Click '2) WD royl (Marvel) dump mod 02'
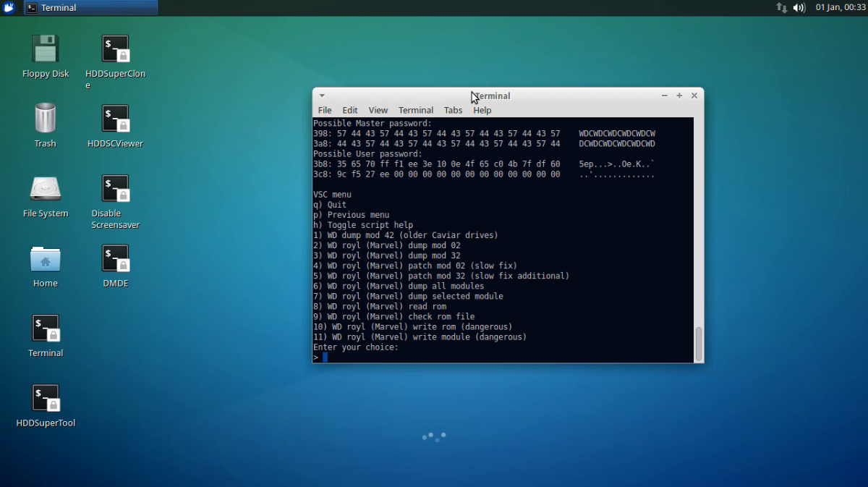The image size is (868, 487). (387, 245)
